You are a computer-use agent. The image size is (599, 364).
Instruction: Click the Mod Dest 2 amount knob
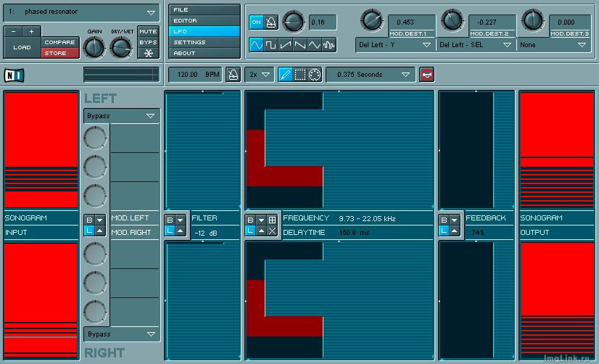pyautogui.click(x=453, y=20)
